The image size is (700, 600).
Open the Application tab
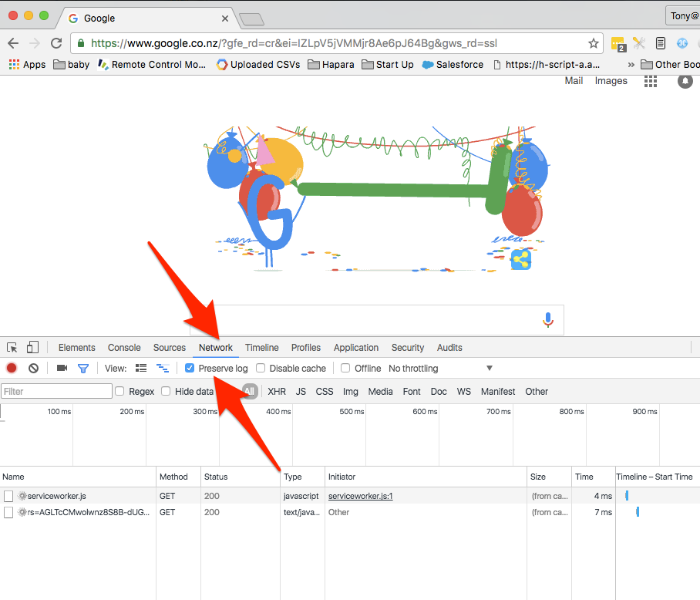[356, 348]
